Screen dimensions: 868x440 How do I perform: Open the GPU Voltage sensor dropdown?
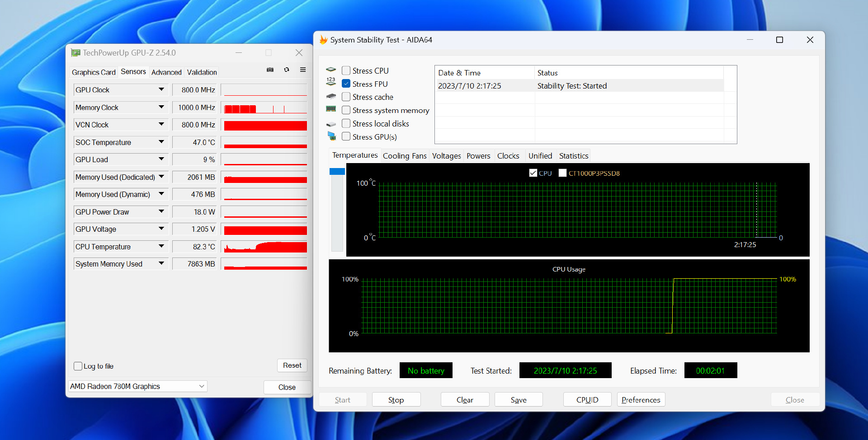pos(161,229)
